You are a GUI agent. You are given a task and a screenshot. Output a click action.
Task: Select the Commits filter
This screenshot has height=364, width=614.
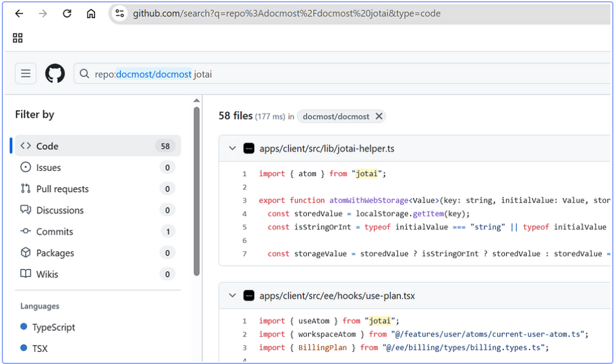tap(98, 231)
